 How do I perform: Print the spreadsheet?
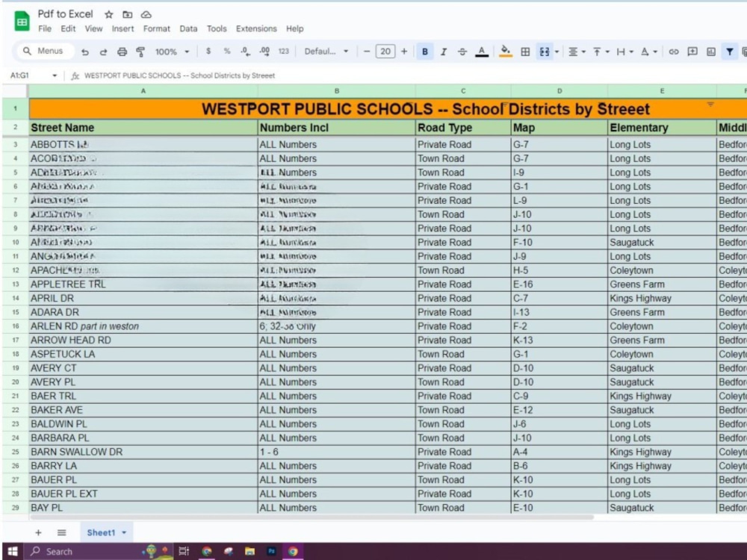(x=122, y=52)
